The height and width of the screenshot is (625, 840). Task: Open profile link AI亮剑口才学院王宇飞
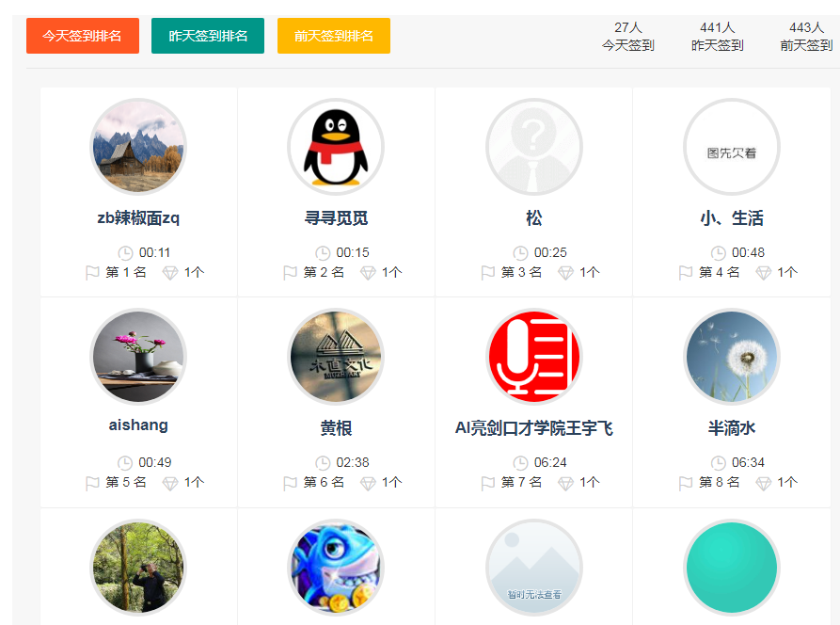tap(533, 428)
